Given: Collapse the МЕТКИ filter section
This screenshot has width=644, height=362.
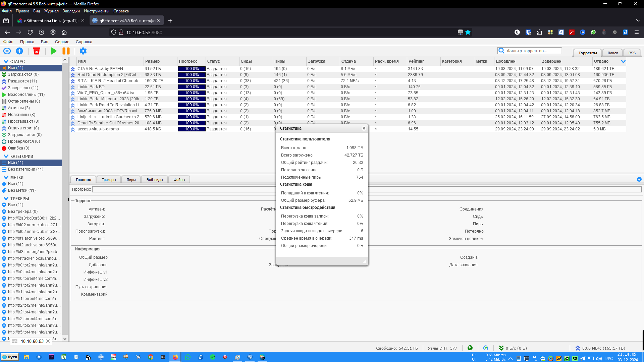Looking at the screenshot, I should click(x=6, y=177).
